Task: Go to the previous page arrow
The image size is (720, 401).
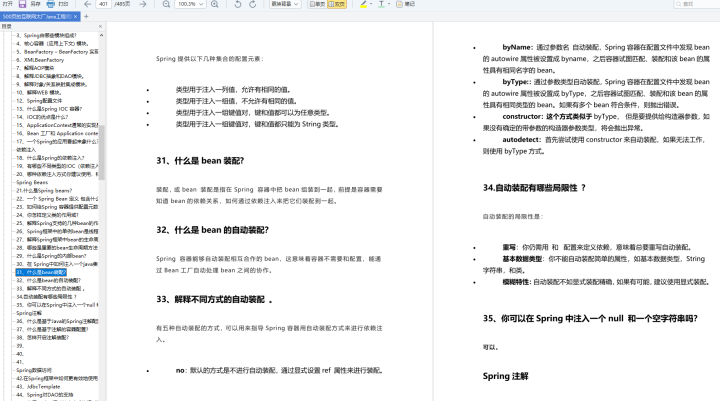Action: pyautogui.click(x=87, y=4)
